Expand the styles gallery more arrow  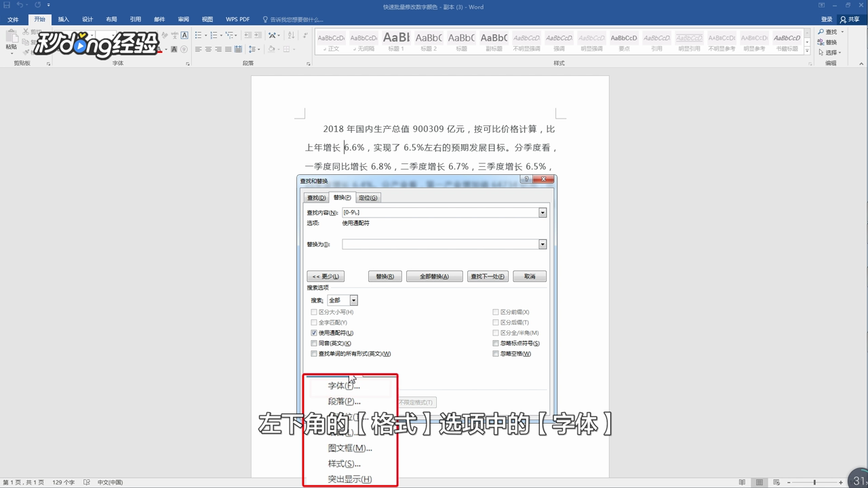(x=807, y=51)
